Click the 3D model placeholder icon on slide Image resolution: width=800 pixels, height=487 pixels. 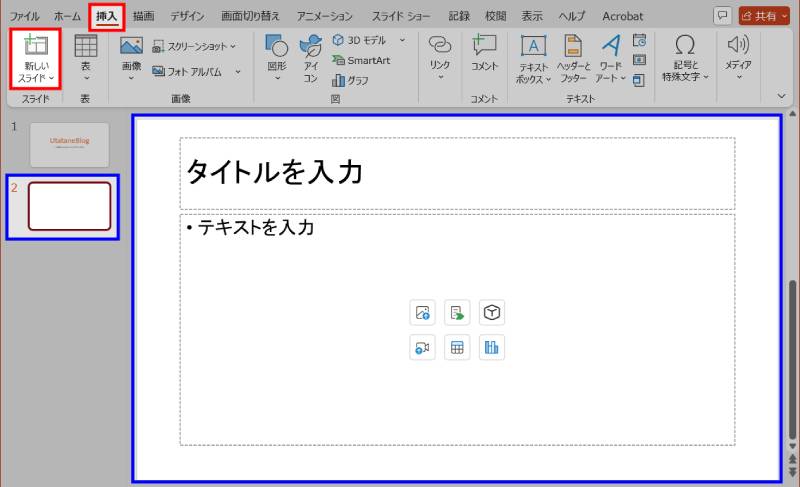(x=492, y=312)
